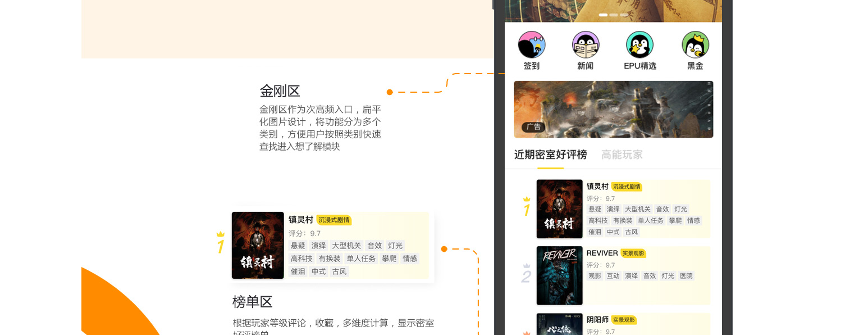
Task: Switch to the 高能玩家 tab
Action: pos(622,155)
